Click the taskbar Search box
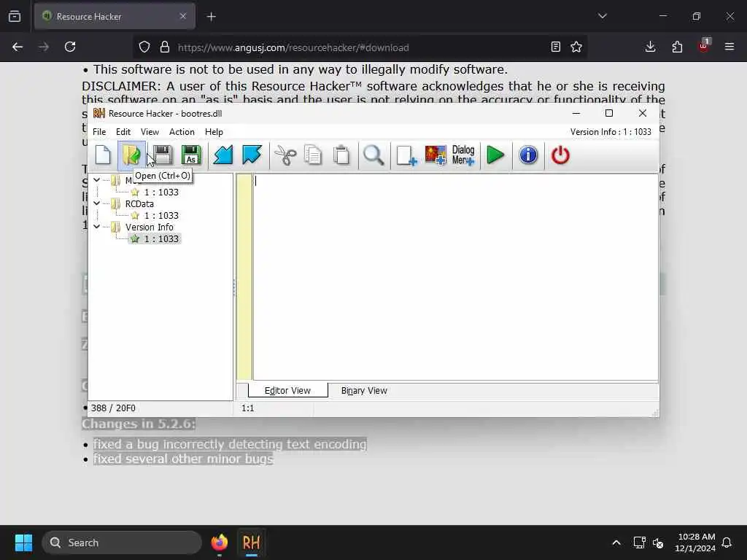This screenshot has width=747, height=560. point(122,542)
